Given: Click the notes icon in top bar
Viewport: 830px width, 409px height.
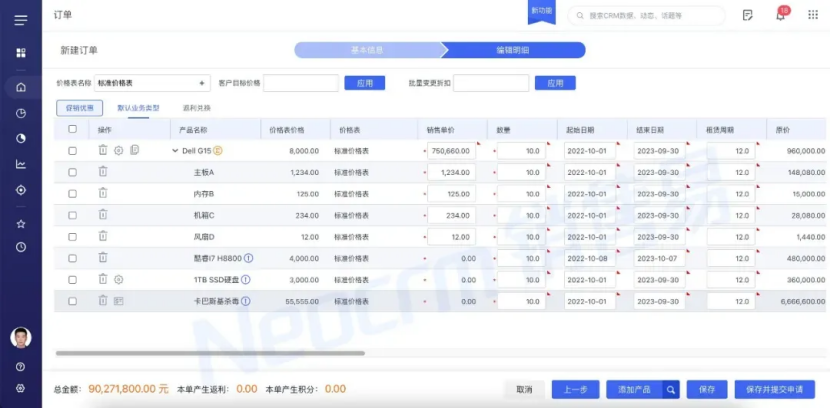Looking at the screenshot, I should click(747, 15).
